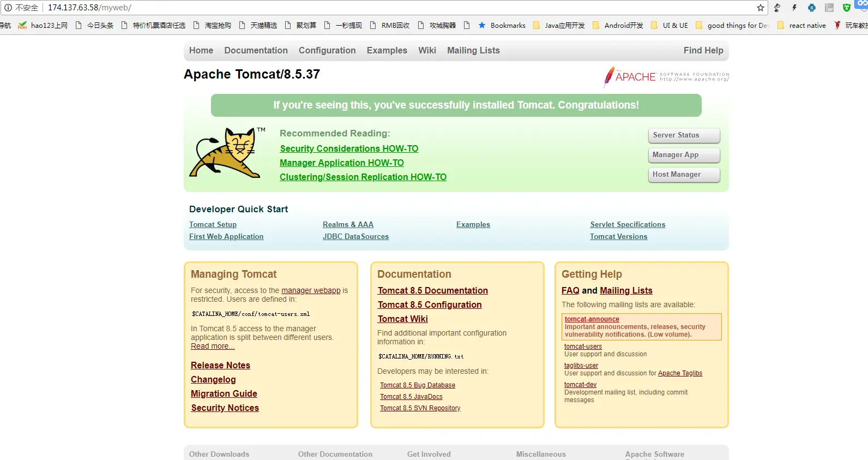Click the gray RP extension icon
Viewport: 868px width, 460px height.
pyautogui.click(x=829, y=8)
